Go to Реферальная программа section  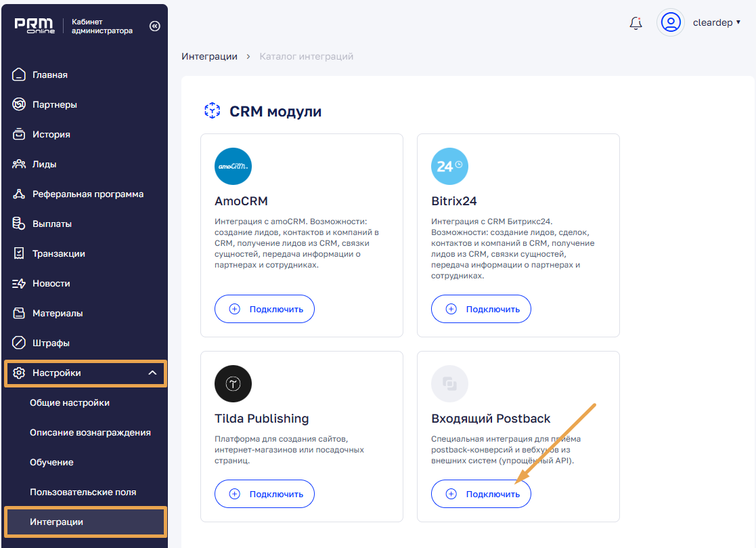click(x=87, y=194)
